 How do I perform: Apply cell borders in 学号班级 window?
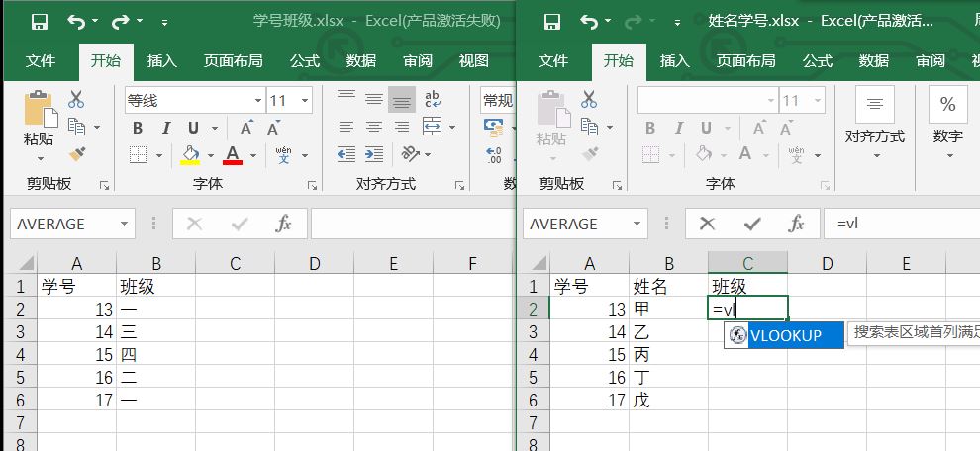pos(139,154)
